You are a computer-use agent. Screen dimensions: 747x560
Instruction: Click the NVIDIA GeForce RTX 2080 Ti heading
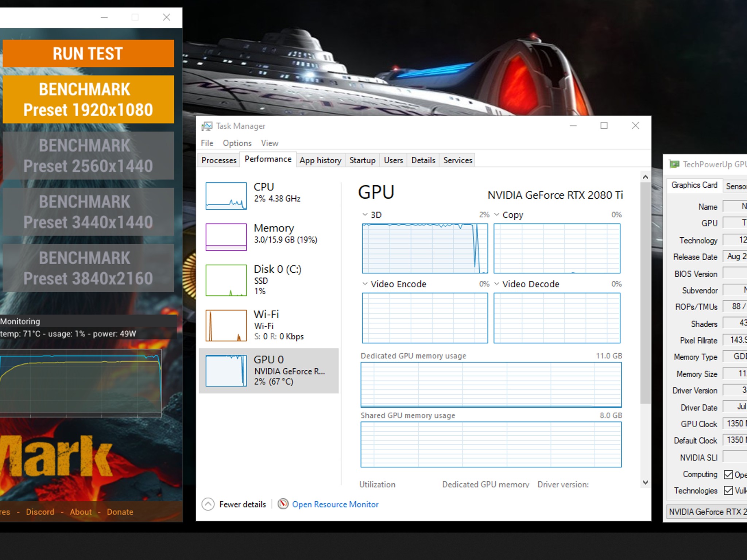555,195
